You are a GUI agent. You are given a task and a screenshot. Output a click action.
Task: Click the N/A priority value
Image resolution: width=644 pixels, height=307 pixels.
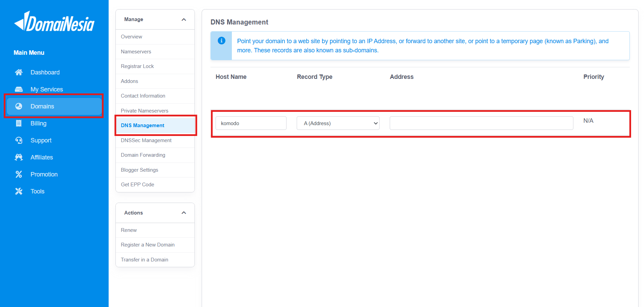coord(588,121)
